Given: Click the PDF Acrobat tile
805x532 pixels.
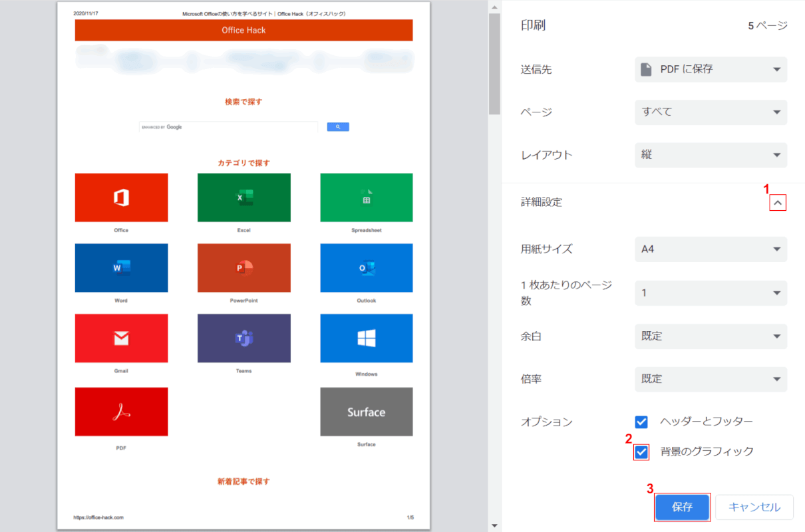Looking at the screenshot, I should point(121,412).
